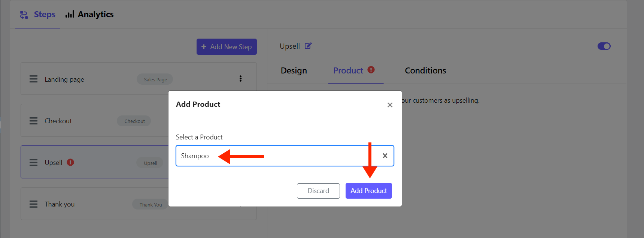Screen dimensions: 644x238
Task: Click the Add New Step button
Action: point(227,47)
